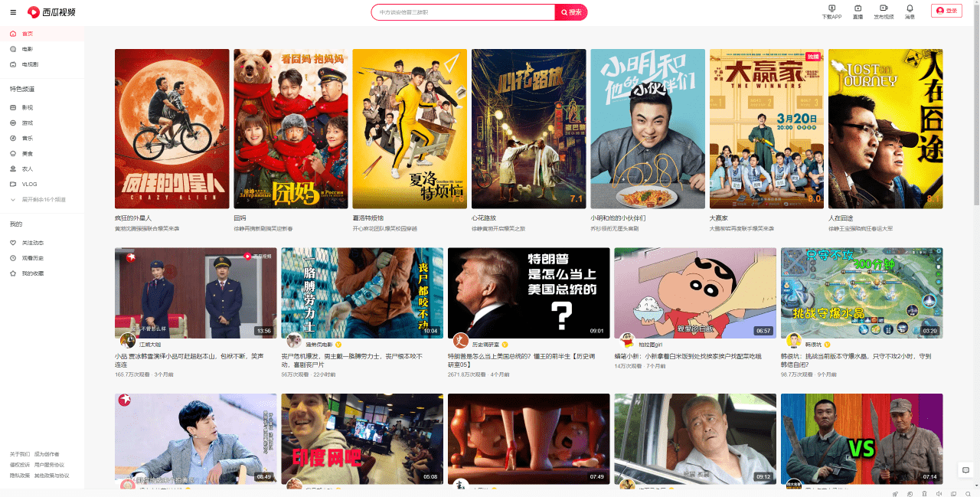Click the feedback chat bubble icon

pos(965,470)
